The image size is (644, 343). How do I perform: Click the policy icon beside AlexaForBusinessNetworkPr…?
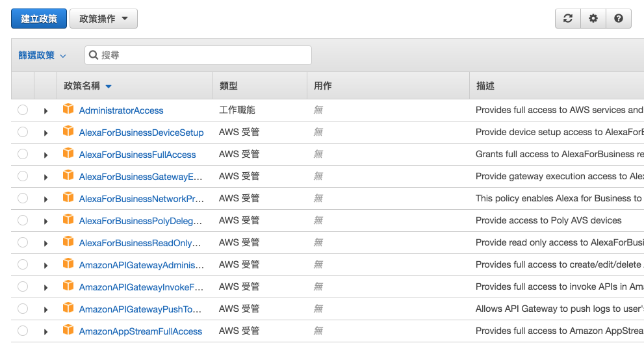[x=68, y=197]
